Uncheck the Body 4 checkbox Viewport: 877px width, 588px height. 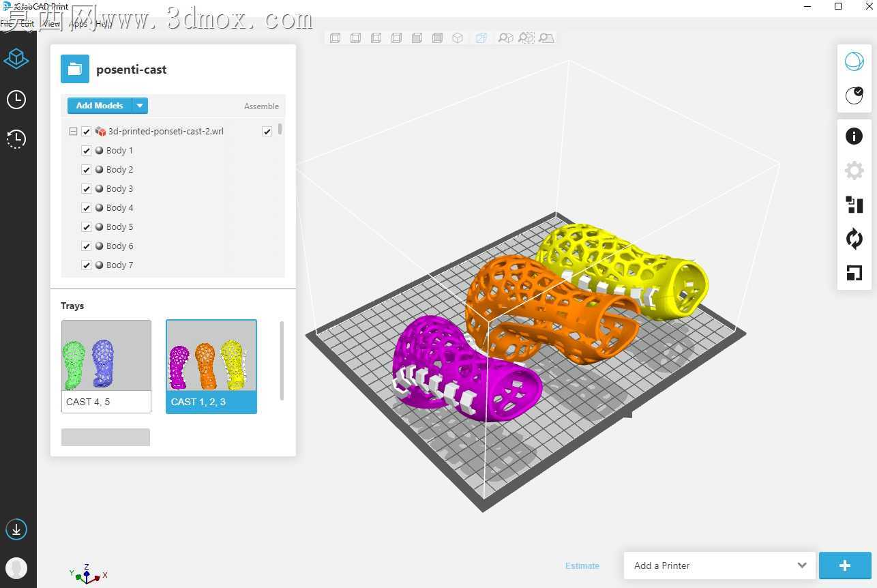(87, 208)
